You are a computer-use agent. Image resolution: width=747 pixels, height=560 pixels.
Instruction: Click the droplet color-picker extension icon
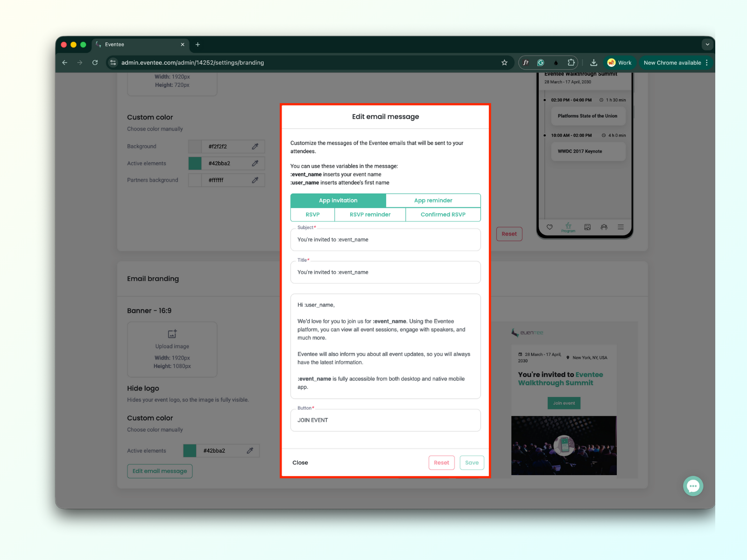coord(556,63)
